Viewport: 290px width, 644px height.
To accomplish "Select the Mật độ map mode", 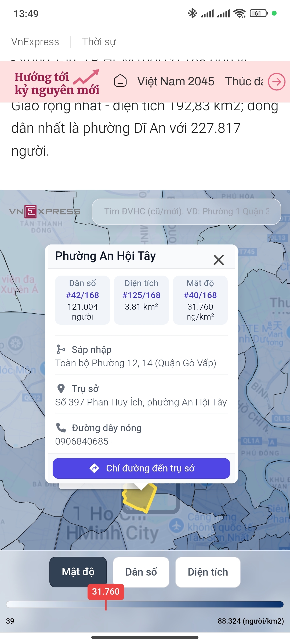I will (78, 572).
